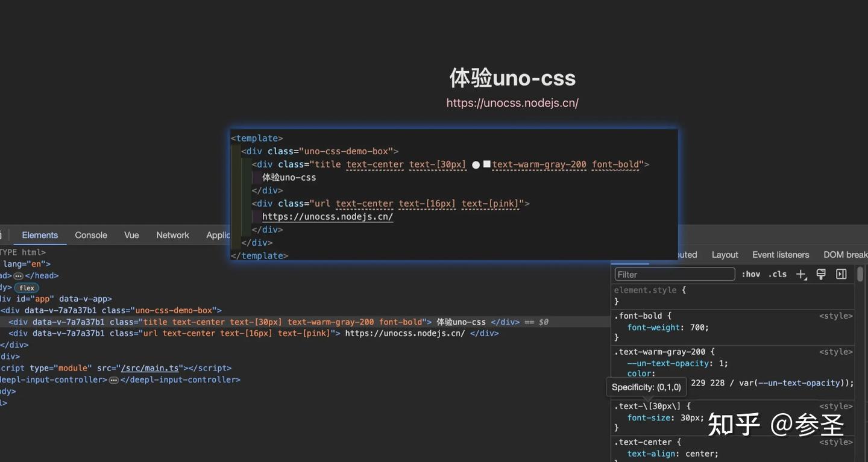This screenshot has width=868, height=462.
Task: Toggle the flex badge next to body element
Action: coord(26,287)
